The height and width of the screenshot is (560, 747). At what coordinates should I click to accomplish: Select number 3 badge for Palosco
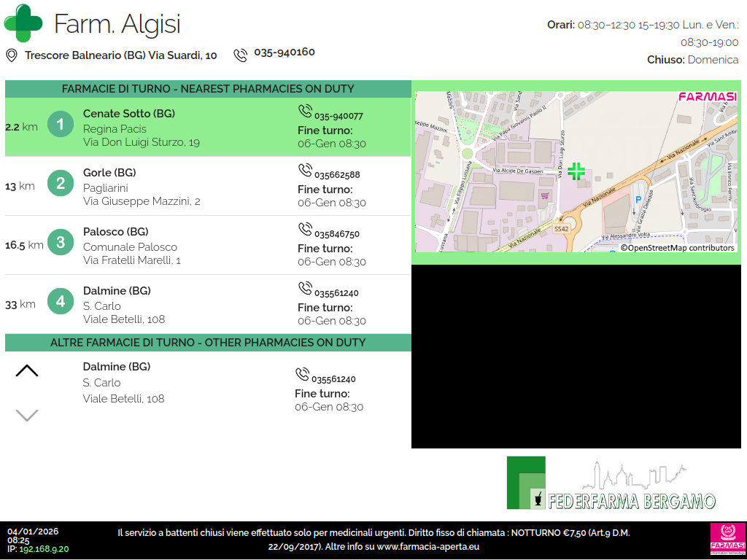point(61,242)
